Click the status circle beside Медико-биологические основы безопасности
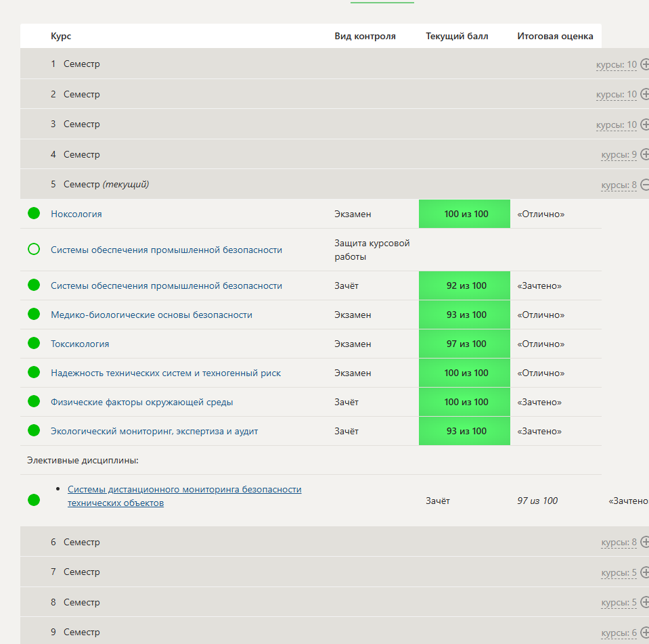 [x=34, y=315]
